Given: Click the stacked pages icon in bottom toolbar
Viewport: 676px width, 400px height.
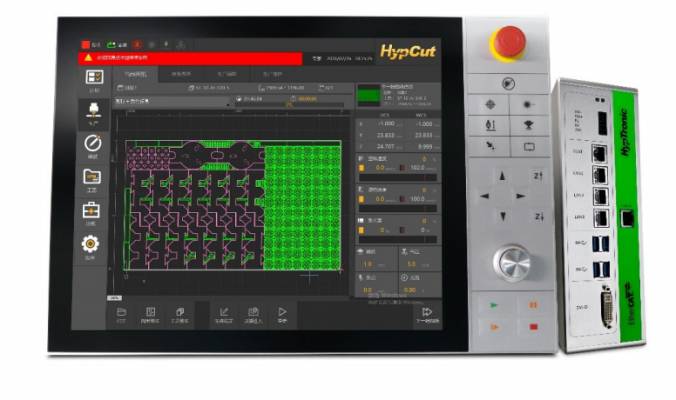Looking at the screenshot, I should [180, 312].
